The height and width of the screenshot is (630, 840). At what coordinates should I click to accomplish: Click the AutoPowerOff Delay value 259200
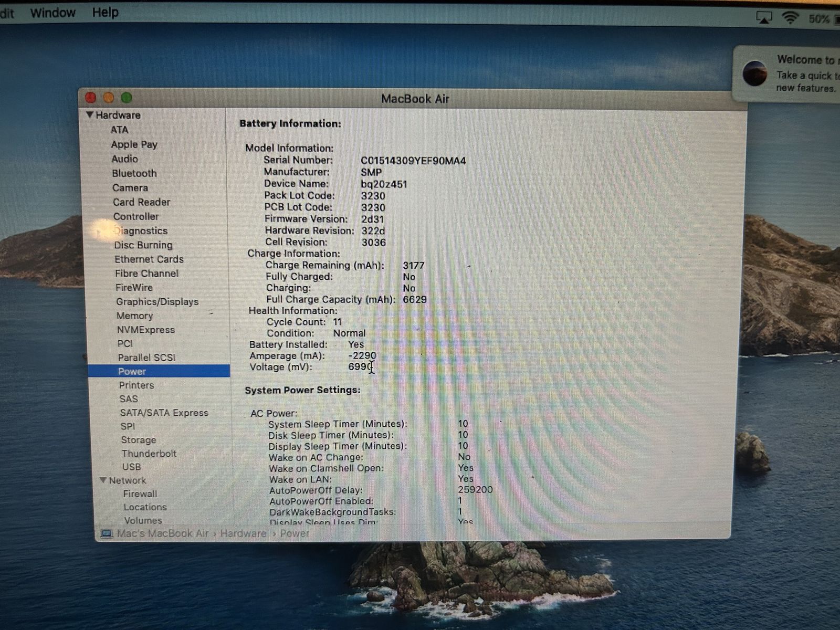tap(475, 489)
